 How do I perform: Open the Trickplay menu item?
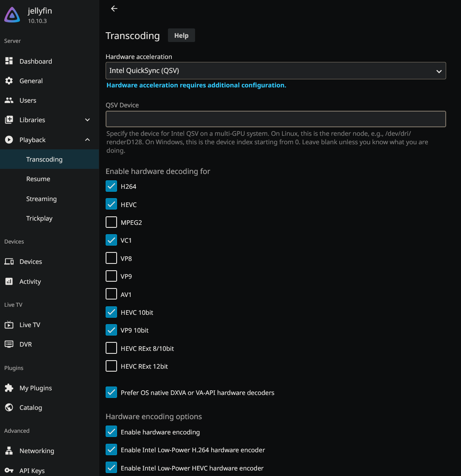coord(39,218)
